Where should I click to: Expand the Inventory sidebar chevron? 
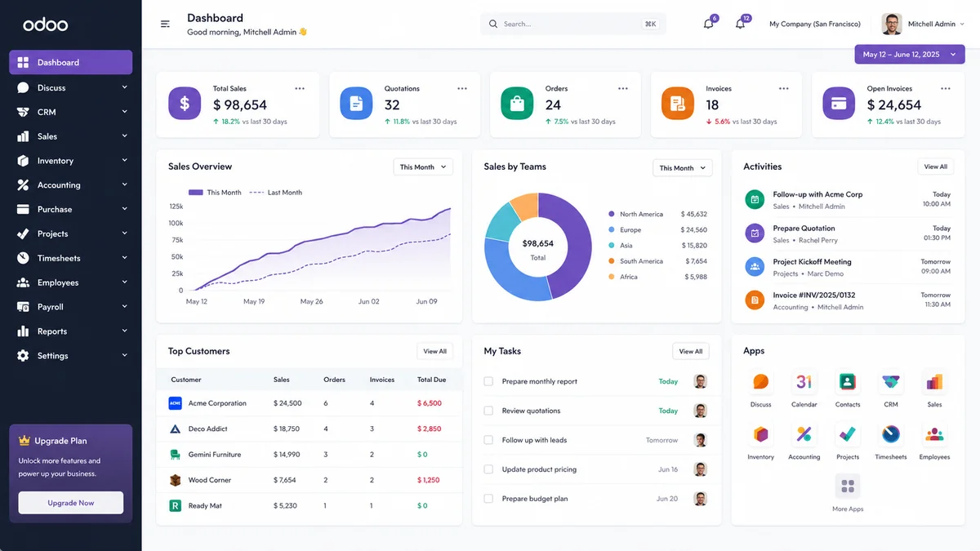pyautogui.click(x=125, y=161)
